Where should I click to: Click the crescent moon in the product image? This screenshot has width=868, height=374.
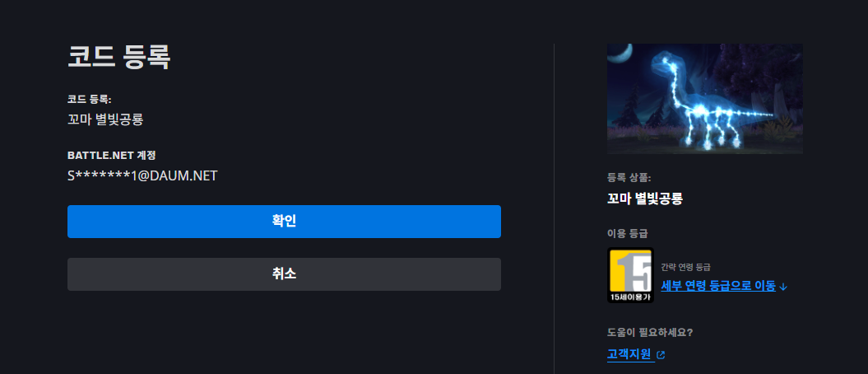[623, 53]
